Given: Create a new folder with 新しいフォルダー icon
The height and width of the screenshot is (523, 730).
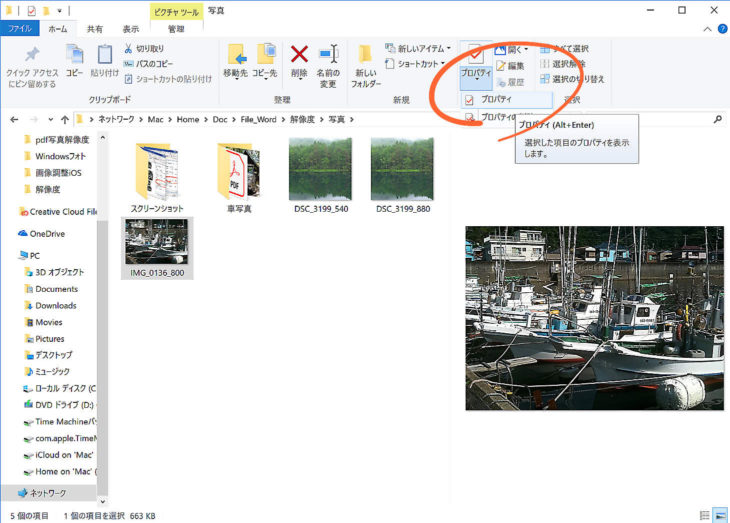Looking at the screenshot, I should pos(365,56).
